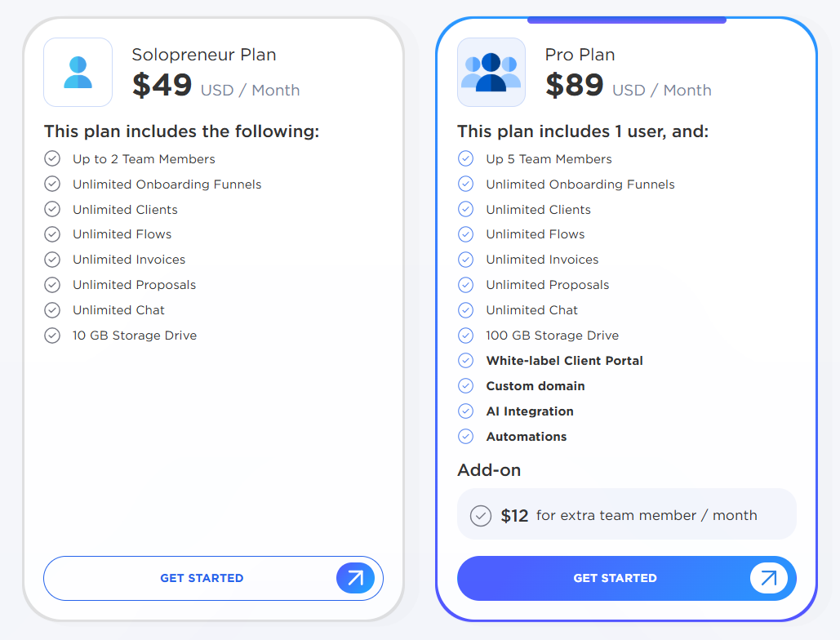Click the checkmark beside 100 GB Storage Drive
The height and width of the screenshot is (640, 840).
point(465,335)
